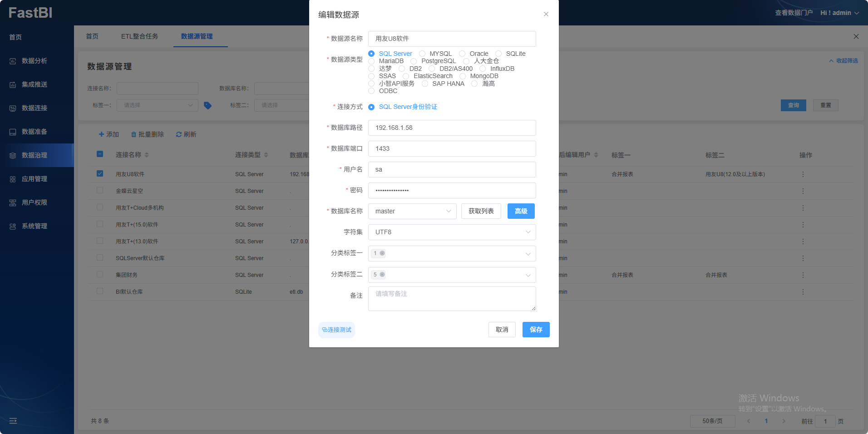This screenshot has width=868, height=434.
Task: Click the 用户权限 sidebar icon
Action: 13,202
